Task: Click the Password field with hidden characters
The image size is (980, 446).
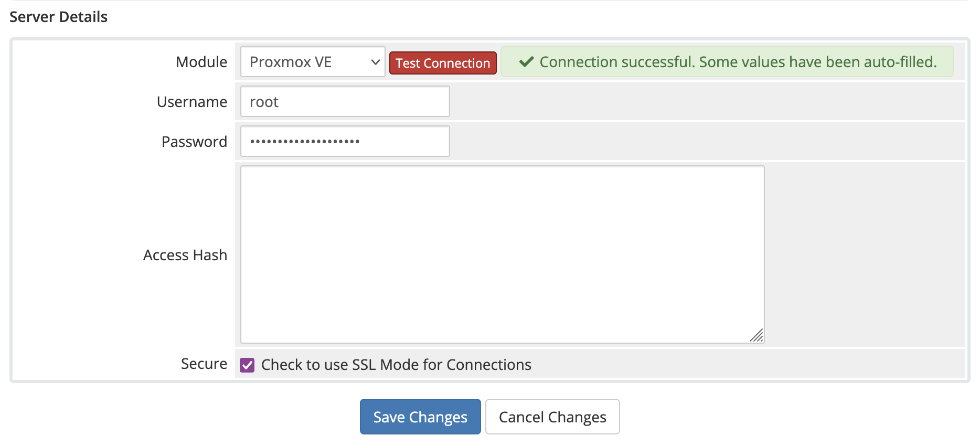Action: (344, 141)
